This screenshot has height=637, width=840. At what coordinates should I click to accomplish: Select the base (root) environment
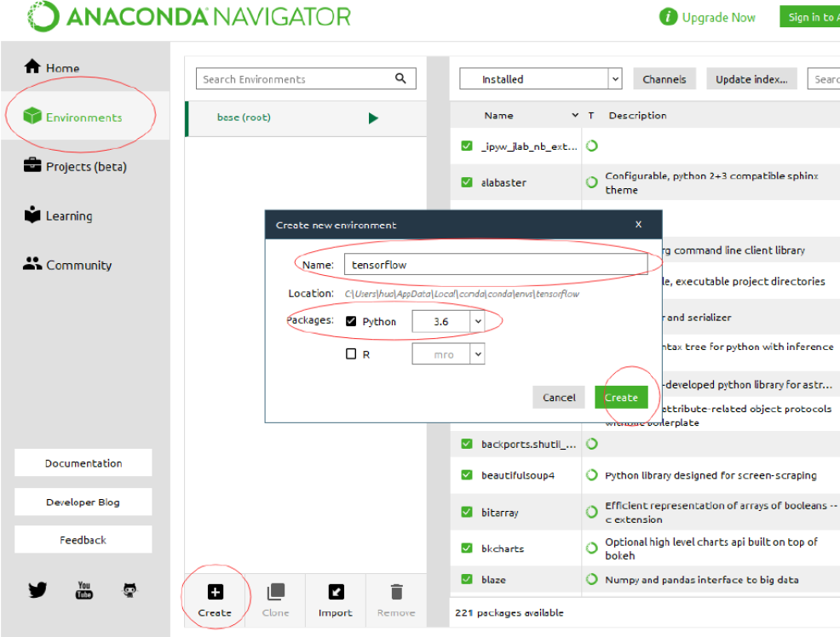click(305, 118)
